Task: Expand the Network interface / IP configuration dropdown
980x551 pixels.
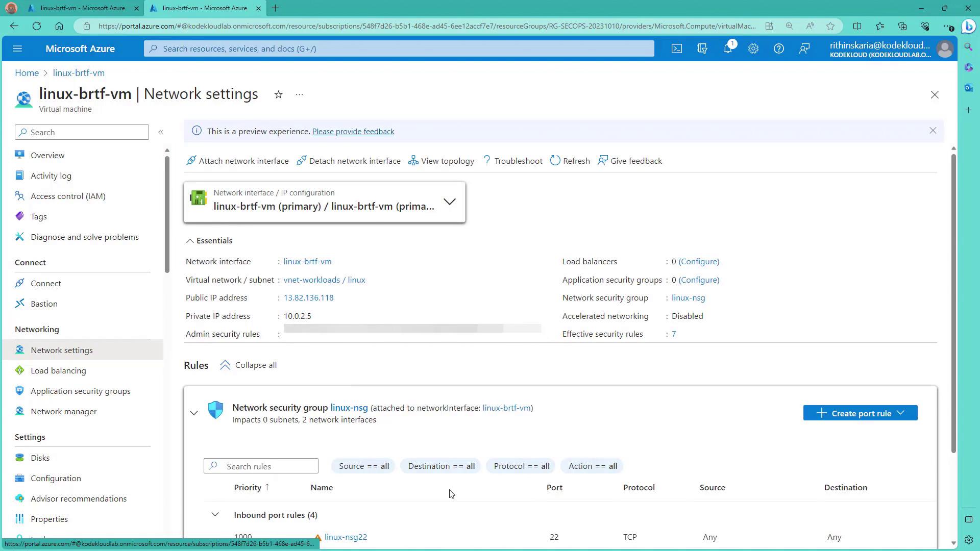Action: pos(449,202)
